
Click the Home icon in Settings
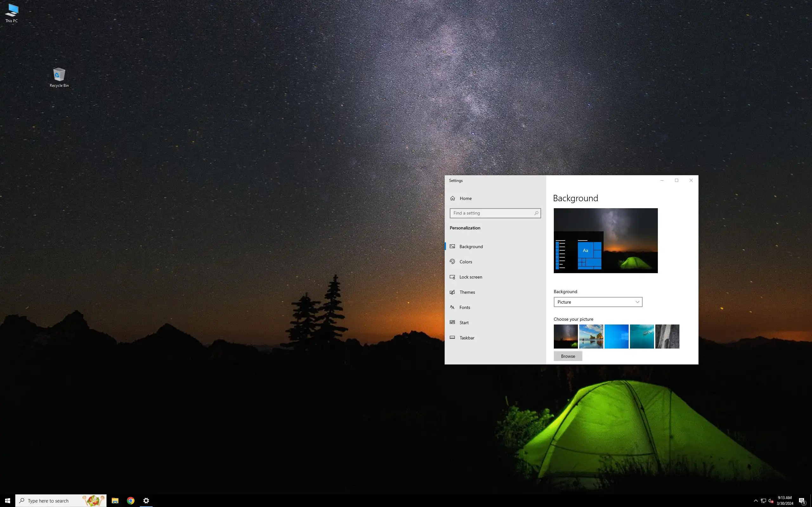[x=453, y=198]
